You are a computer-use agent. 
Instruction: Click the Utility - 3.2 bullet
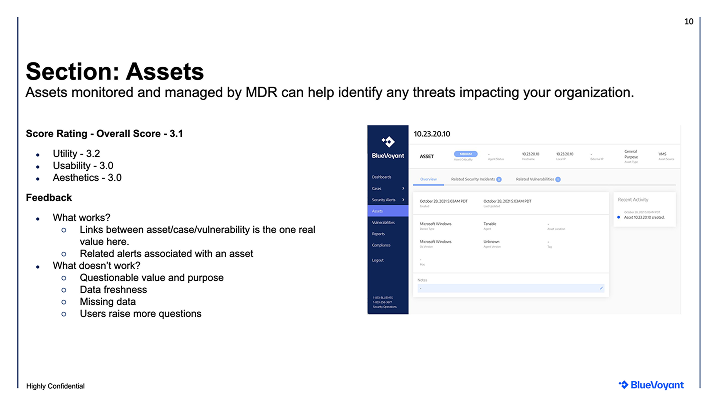[x=76, y=154]
